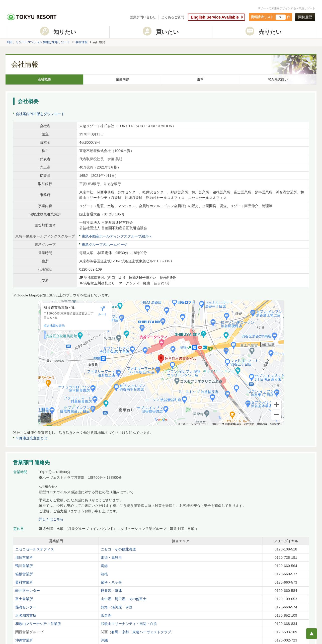Image resolution: width=322 pixels, height=644 pixels.
Task: Click the Tokyu Resort logo
Action: tap(32, 17)
